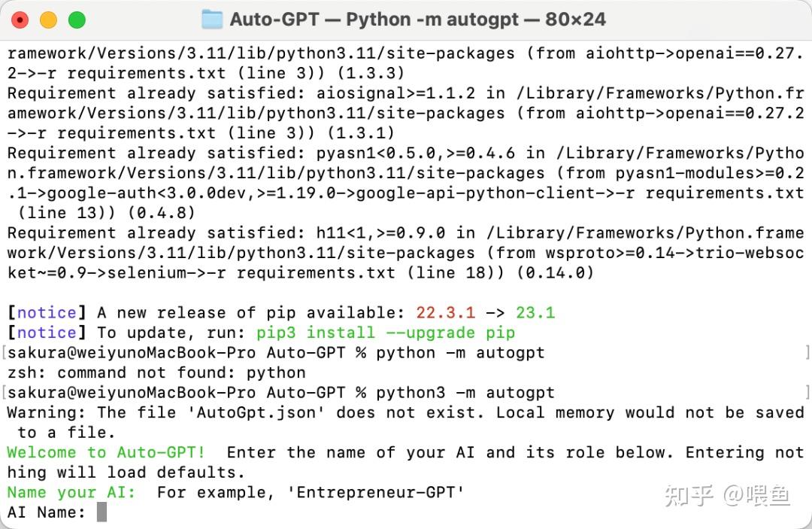812x529 pixels.
Task: Click the 'Requirement already satisfied: h11' line
Action: point(405,233)
